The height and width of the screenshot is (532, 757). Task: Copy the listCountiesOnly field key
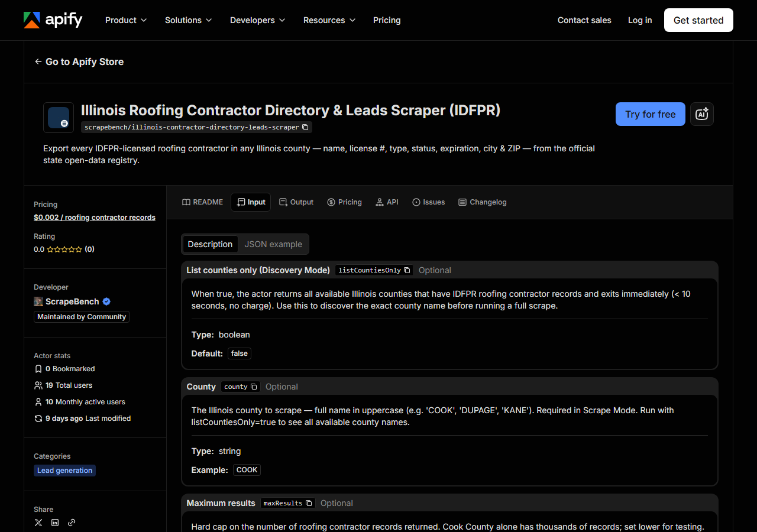[x=407, y=270]
